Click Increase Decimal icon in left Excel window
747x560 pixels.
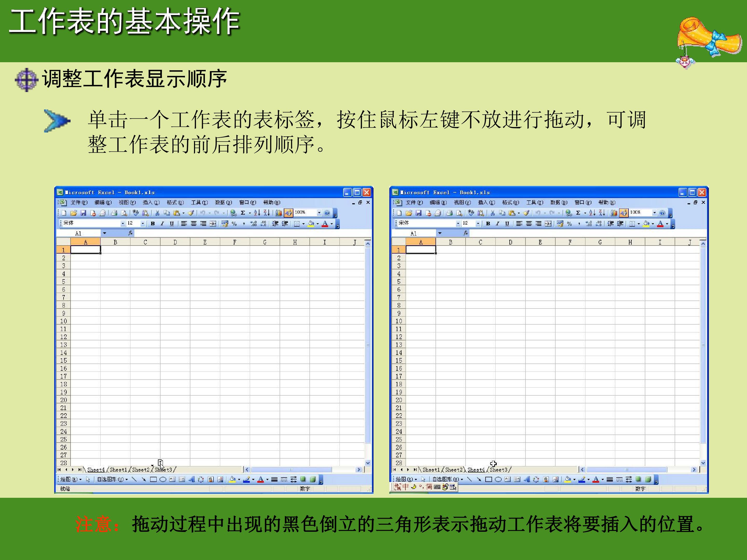pos(254,223)
